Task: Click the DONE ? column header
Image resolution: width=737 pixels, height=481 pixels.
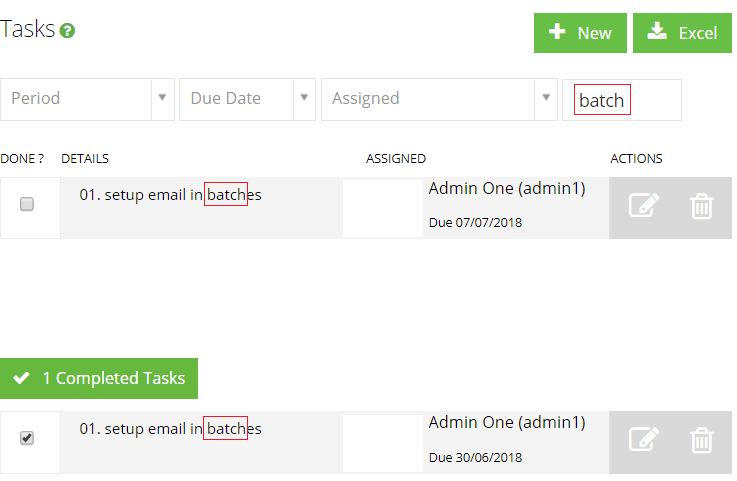Action: tap(22, 159)
